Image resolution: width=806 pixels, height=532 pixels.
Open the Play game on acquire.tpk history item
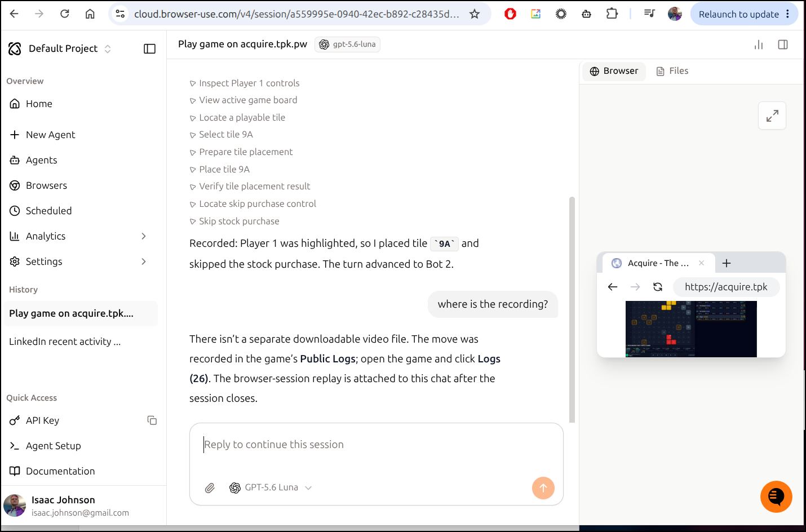pos(79,313)
